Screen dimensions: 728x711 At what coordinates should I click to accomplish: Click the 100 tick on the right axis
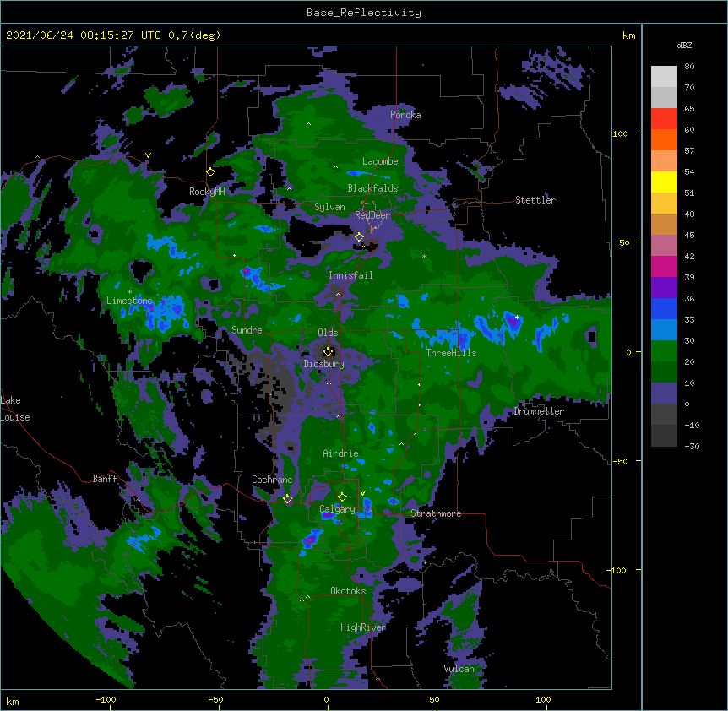pos(620,133)
